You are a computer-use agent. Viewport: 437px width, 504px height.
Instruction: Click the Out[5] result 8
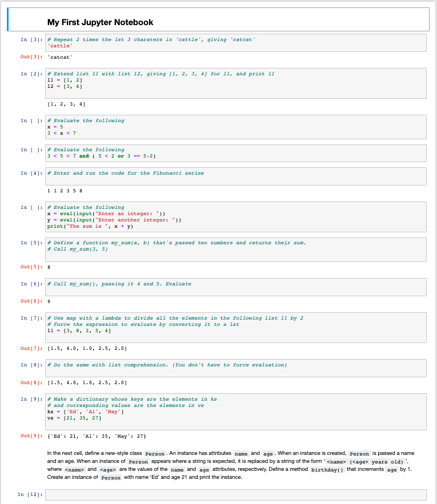click(x=49, y=267)
